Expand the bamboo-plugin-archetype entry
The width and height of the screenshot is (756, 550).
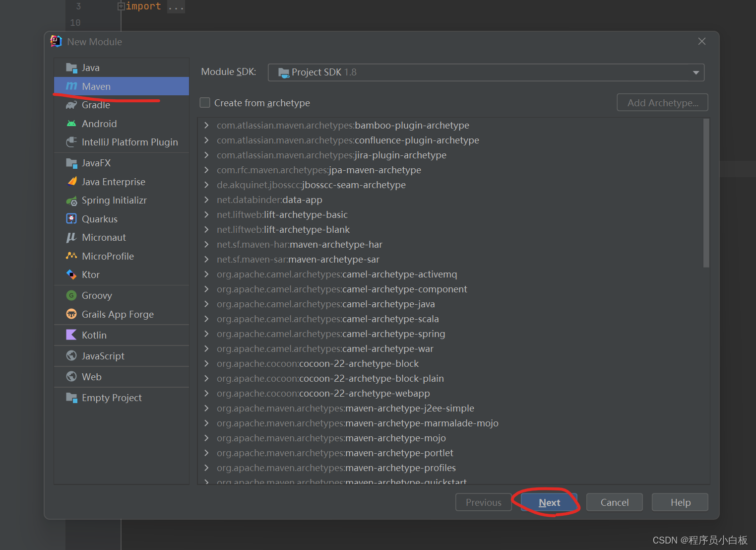[x=206, y=125]
